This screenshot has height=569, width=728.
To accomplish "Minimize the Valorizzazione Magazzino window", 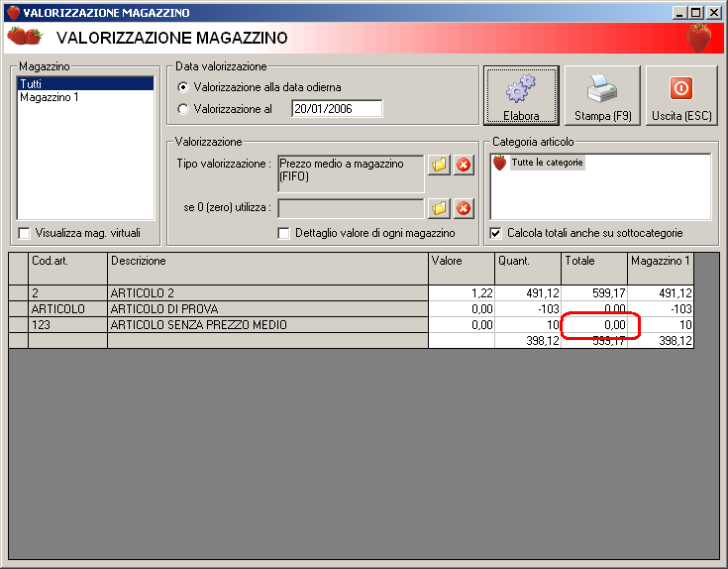I will 679,13.
